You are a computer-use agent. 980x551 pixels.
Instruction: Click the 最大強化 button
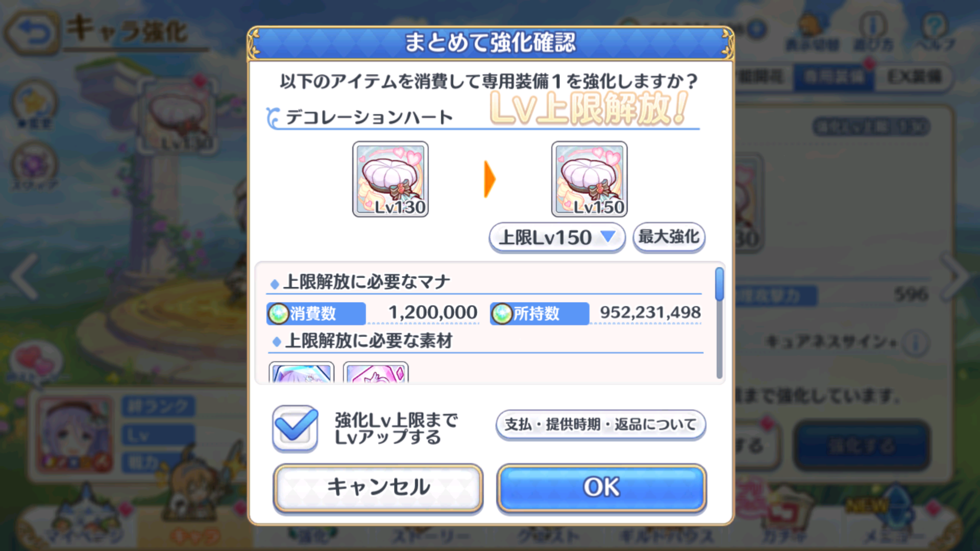tap(669, 237)
